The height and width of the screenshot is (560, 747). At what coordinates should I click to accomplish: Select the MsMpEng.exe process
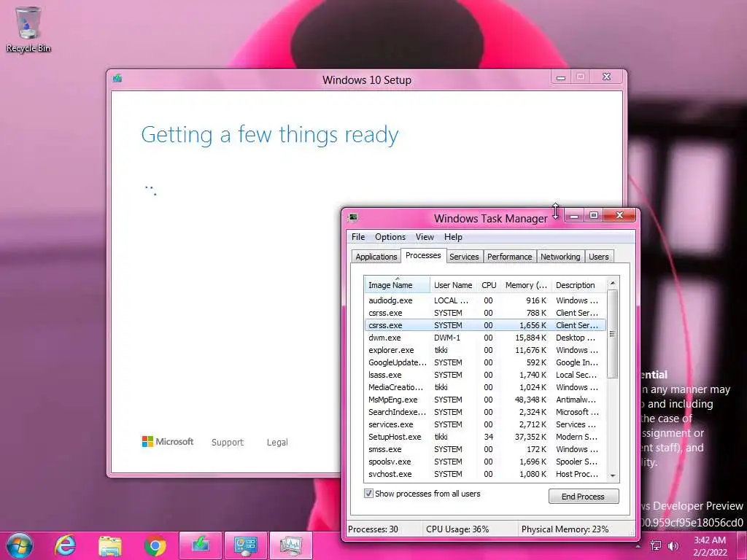[x=485, y=400]
